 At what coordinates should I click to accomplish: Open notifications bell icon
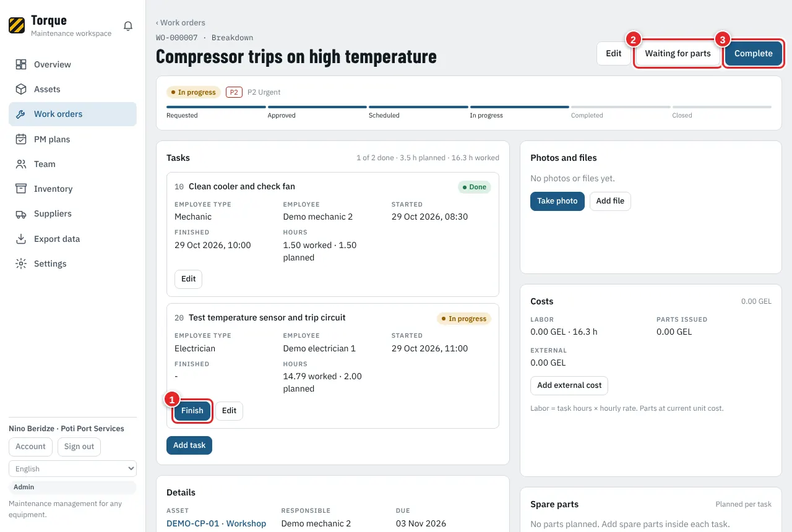click(x=128, y=26)
